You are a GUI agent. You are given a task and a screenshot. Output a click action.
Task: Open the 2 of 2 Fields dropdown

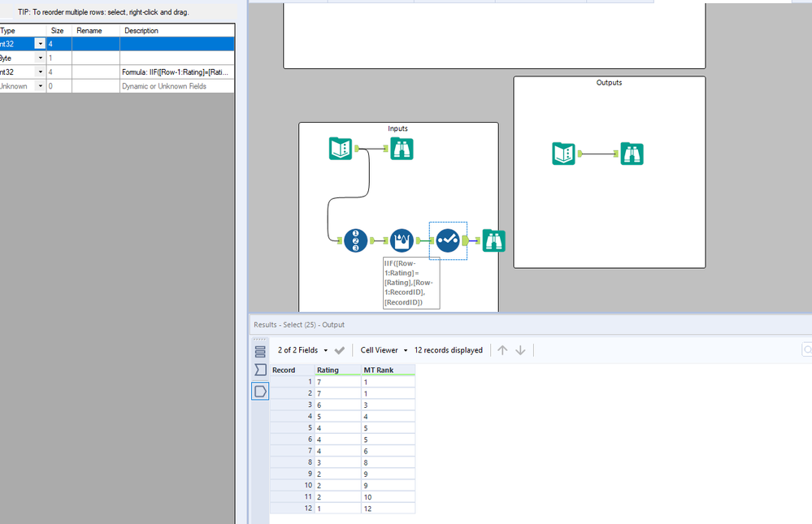tap(303, 350)
